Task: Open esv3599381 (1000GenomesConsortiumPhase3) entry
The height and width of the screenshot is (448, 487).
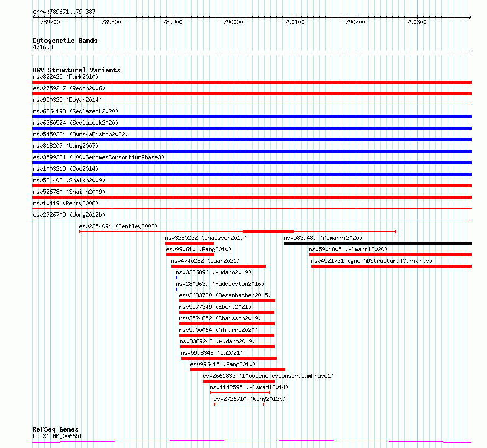Action: (x=98, y=157)
